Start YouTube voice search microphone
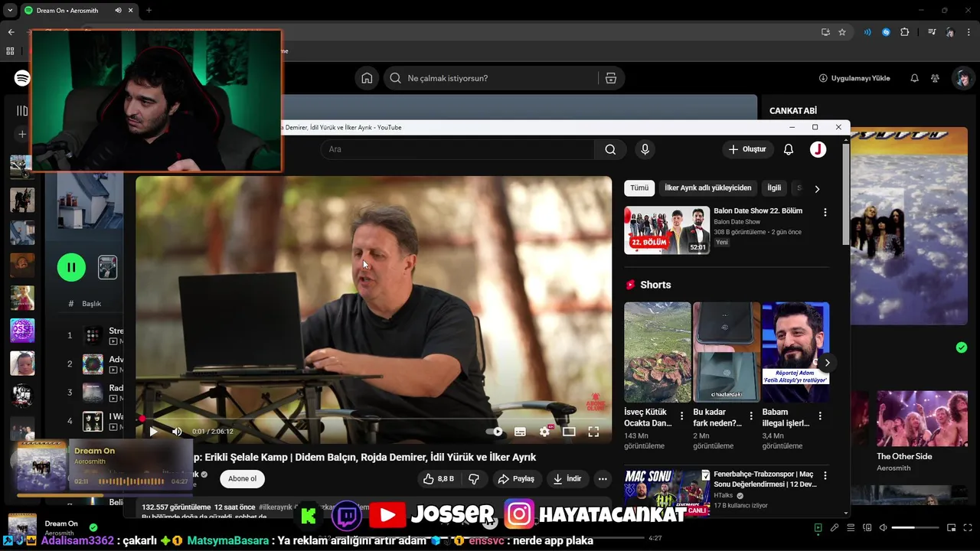The image size is (980, 551). (x=645, y=149)
